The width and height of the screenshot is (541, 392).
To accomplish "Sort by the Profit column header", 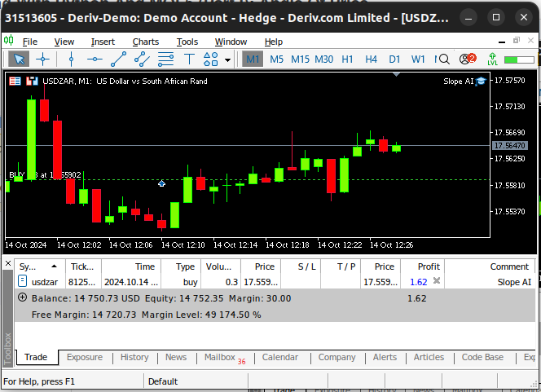I will [x=422, y=266].
